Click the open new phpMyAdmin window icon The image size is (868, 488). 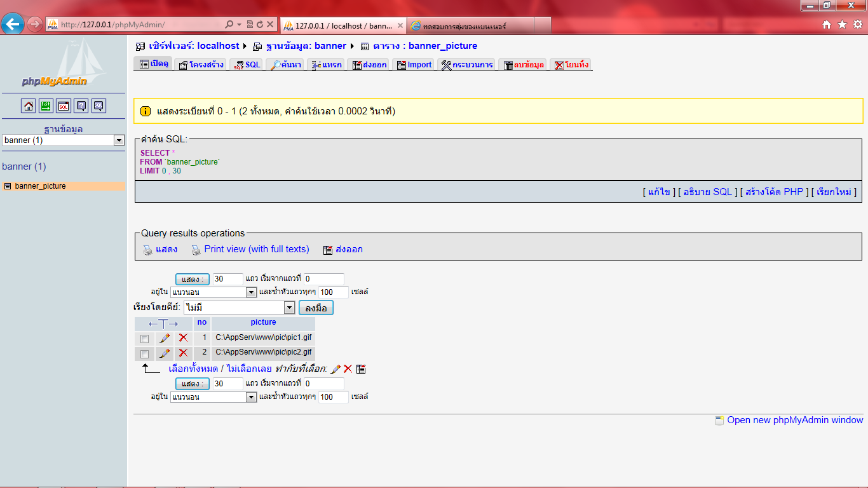coord(719,421)
